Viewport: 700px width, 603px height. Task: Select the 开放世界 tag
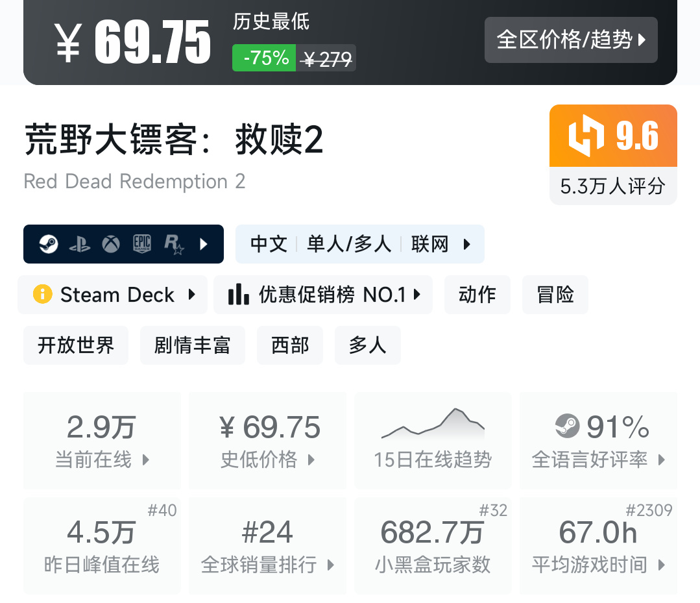76,345
